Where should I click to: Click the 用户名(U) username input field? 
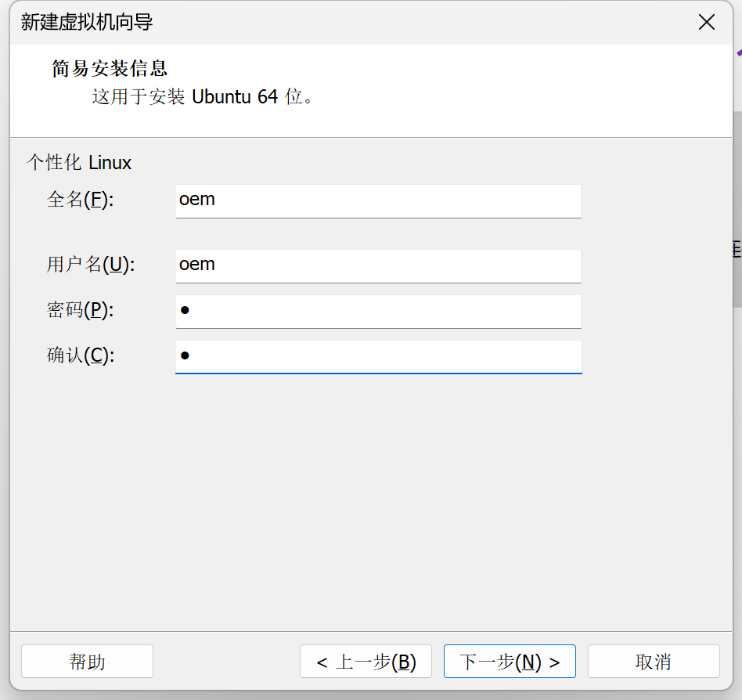click(378, 266)
